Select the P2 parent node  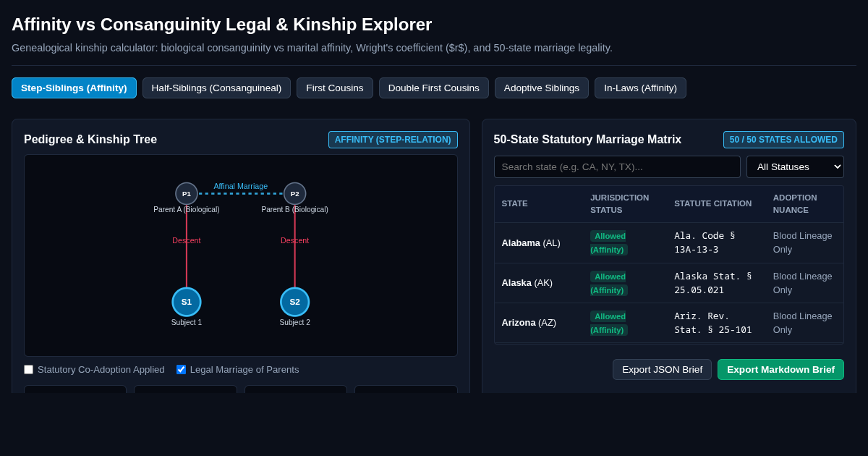tap(295, 193)
